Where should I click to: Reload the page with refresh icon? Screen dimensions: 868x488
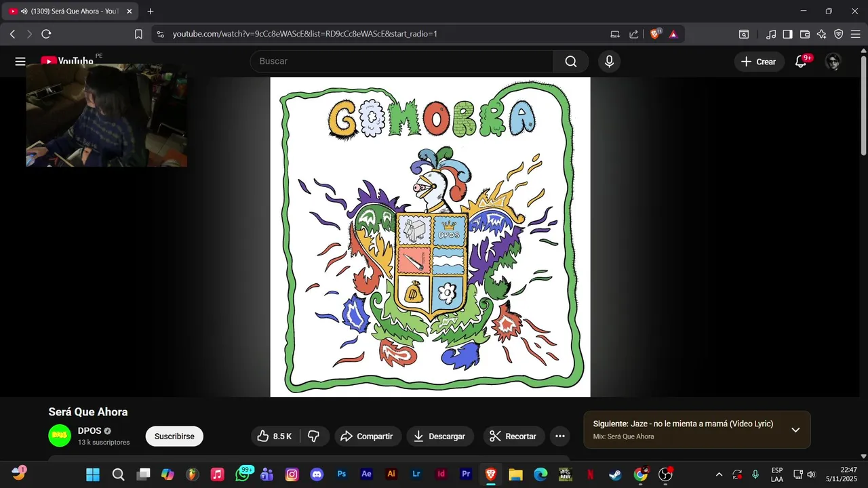click(x=46, y=34)
